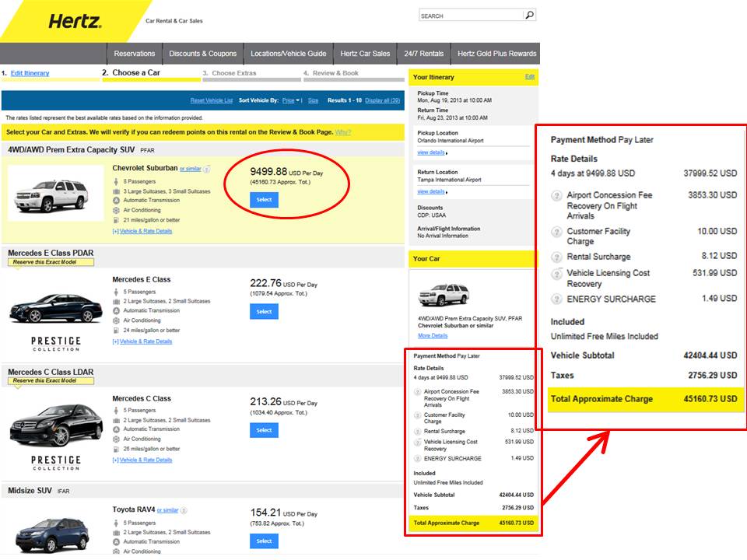Select the Toyota RAV4 car
The image size is (747, 560).
264,541
